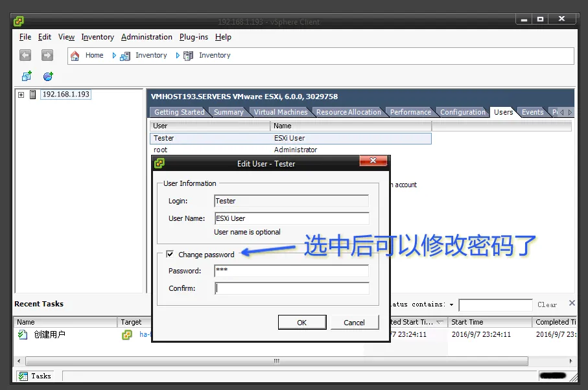
Task: Click the scrollbar left arrow
Action: click(19, 361)
